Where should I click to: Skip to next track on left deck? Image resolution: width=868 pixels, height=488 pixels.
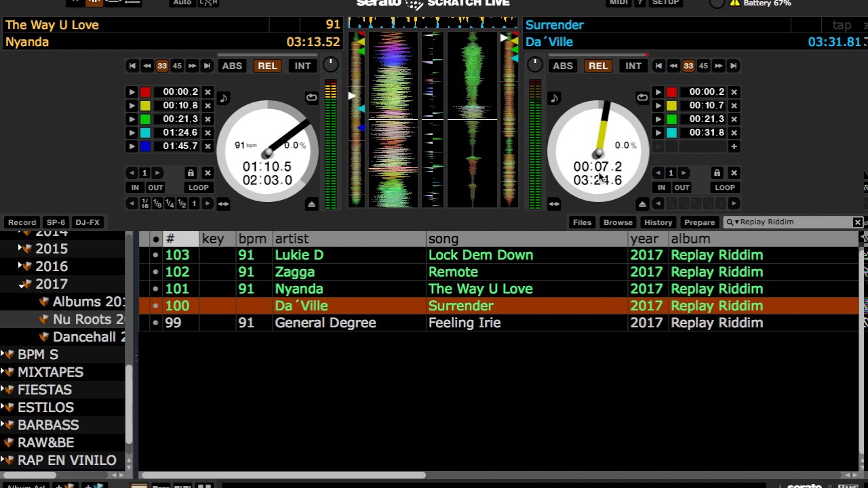point(207,66)
